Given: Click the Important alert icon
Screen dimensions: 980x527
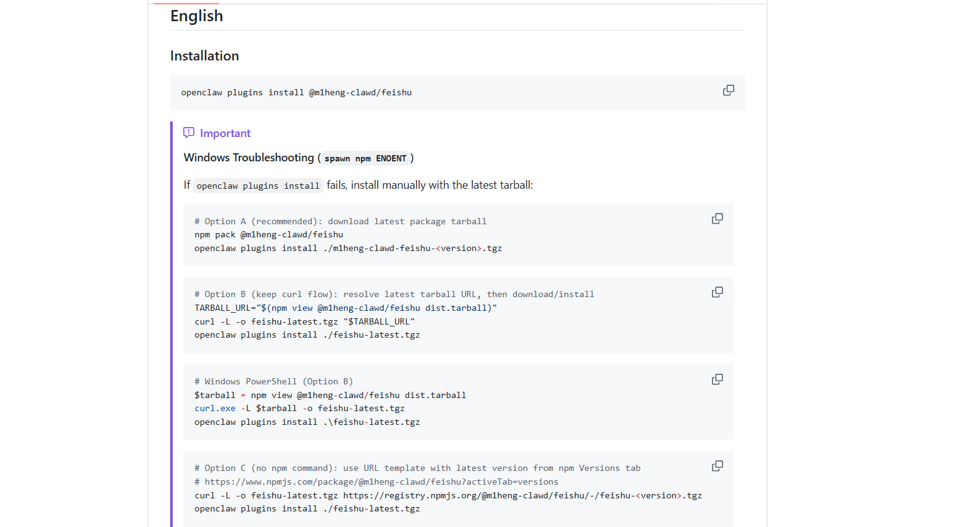Looking at the screenshot, I should pos(189,133).
